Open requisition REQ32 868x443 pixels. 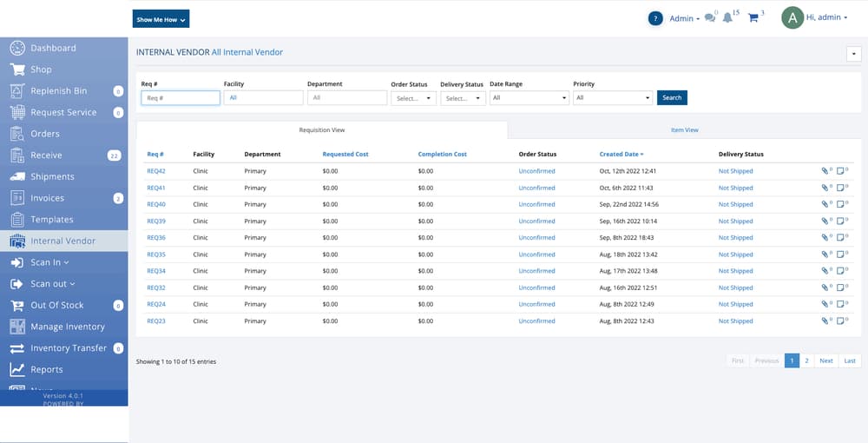click(156, 288)
